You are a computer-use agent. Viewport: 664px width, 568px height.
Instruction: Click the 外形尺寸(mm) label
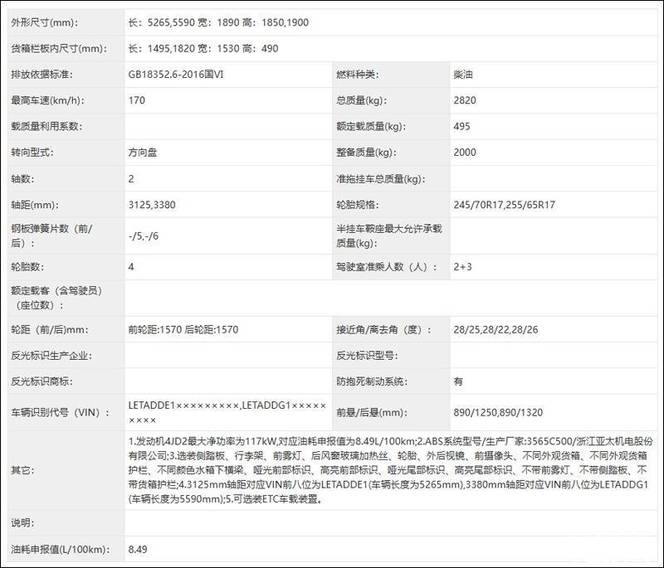click(x=44, y=22)
